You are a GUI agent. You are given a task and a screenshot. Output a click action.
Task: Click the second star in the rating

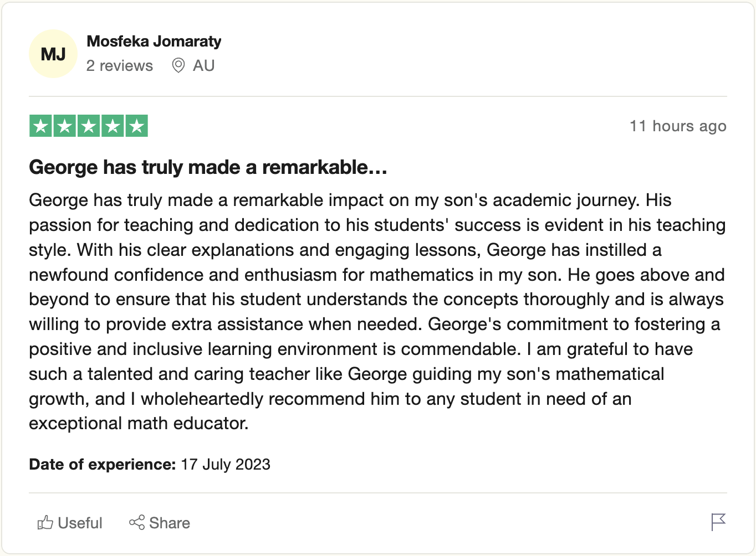[x=64, y=126]
